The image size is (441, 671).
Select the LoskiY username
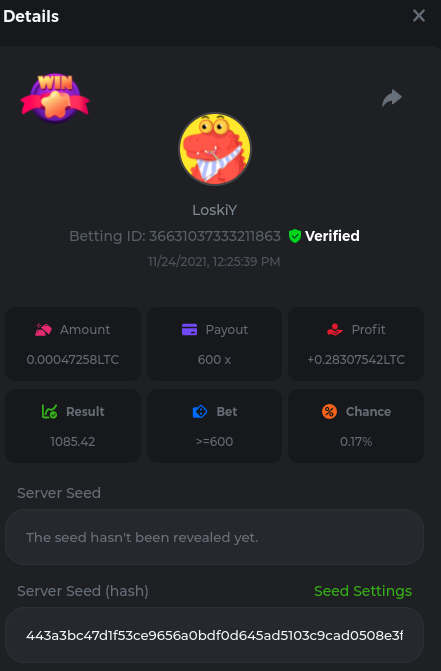pos(214,210)
